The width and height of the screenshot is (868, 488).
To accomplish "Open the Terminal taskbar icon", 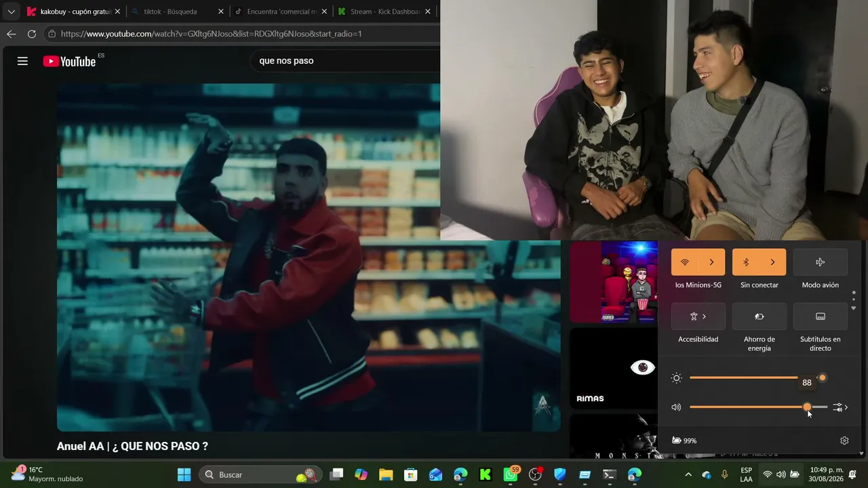I will point(610,474).
